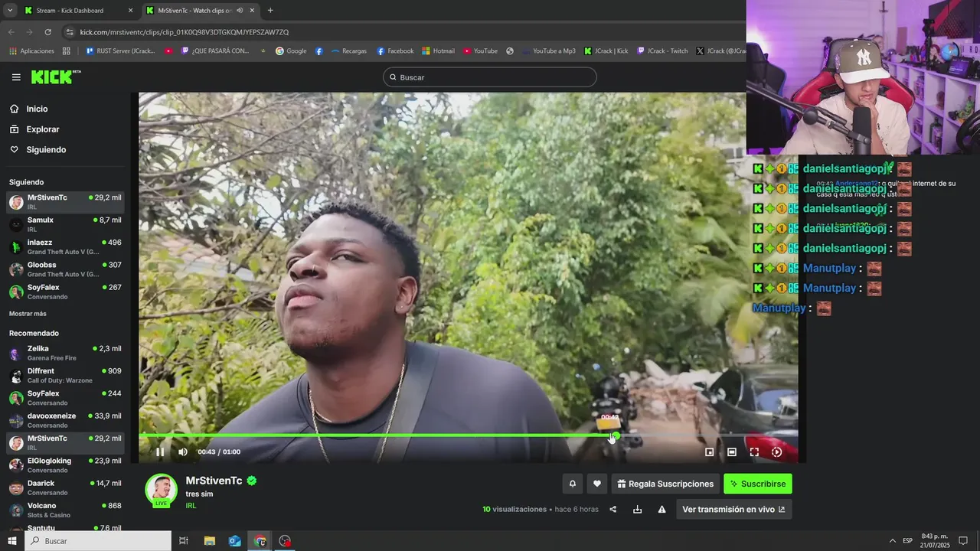Viewport: 980px width, 551px height.
Task: Click Windows taskbar Buscar search box
Action: click(x=98, y=541)
